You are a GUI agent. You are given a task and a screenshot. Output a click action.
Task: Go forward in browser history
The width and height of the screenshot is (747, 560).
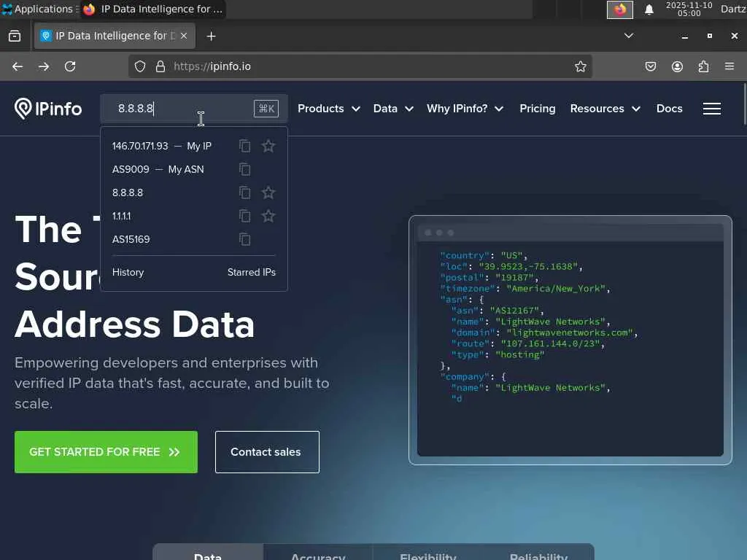click(44, 66)
